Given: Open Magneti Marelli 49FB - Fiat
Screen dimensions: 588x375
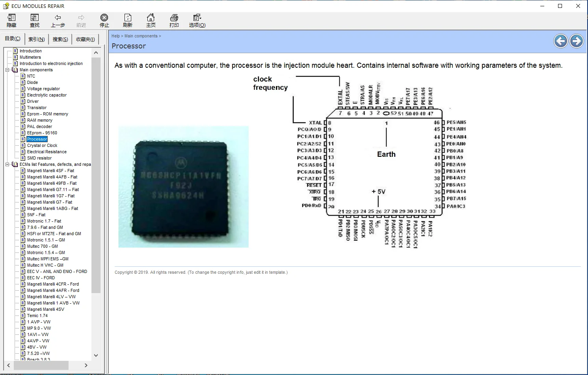Looking at the screenshot, I should coord(52,183).
